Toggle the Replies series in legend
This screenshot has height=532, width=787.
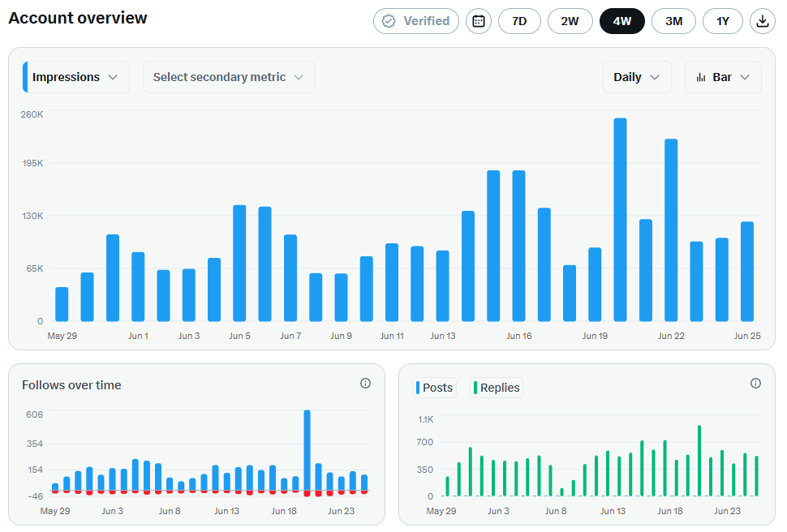[497, 388]
